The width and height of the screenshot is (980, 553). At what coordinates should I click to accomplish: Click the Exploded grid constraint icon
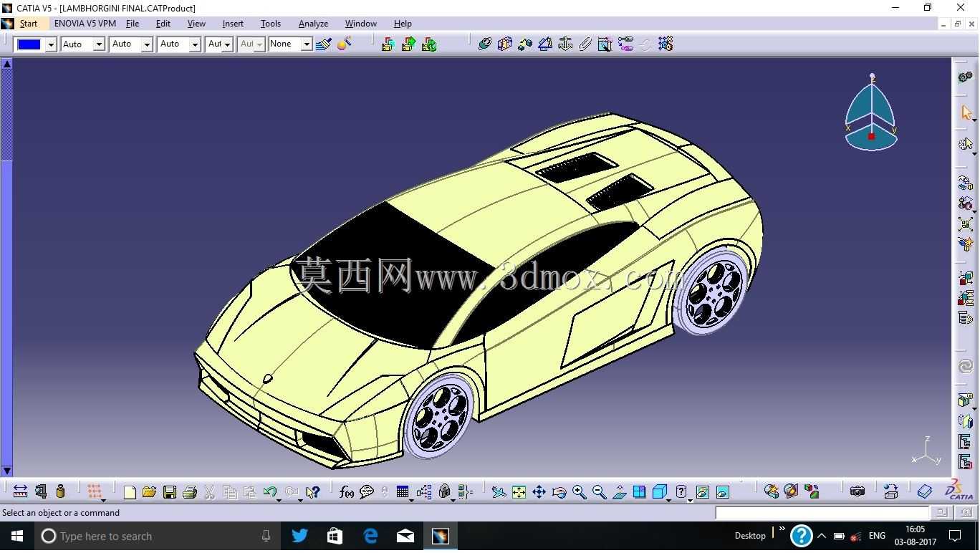[666, 44]
